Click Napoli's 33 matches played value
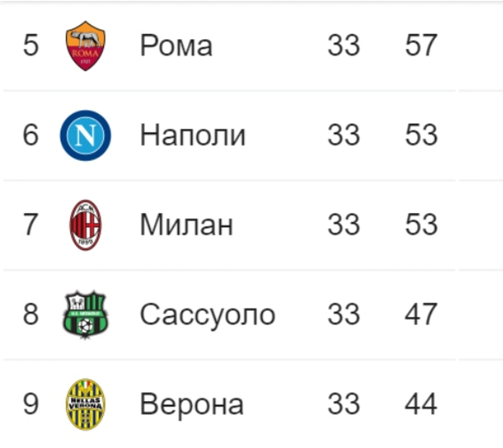 point(343,135)
